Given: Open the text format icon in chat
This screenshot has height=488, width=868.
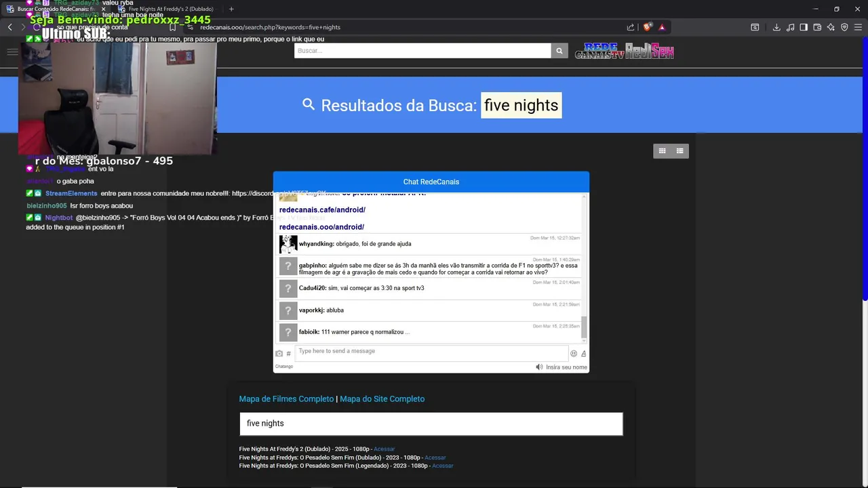Looking at the screenshot, I should (x=583, y=353).
